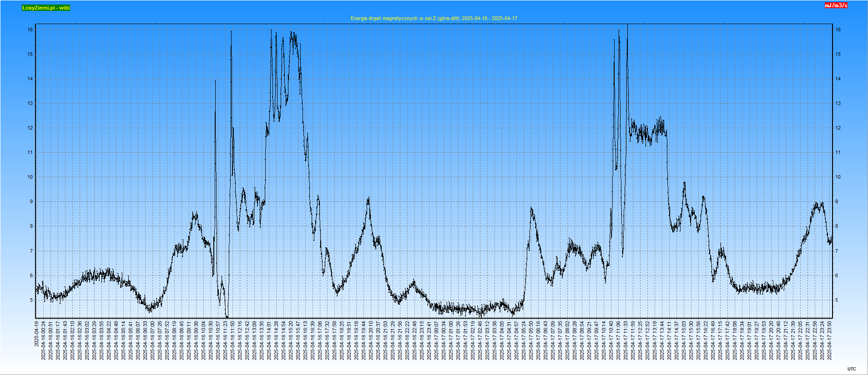
Task: Click the green LosyZiemi.pl - wibi label
Action: (46, 8)
